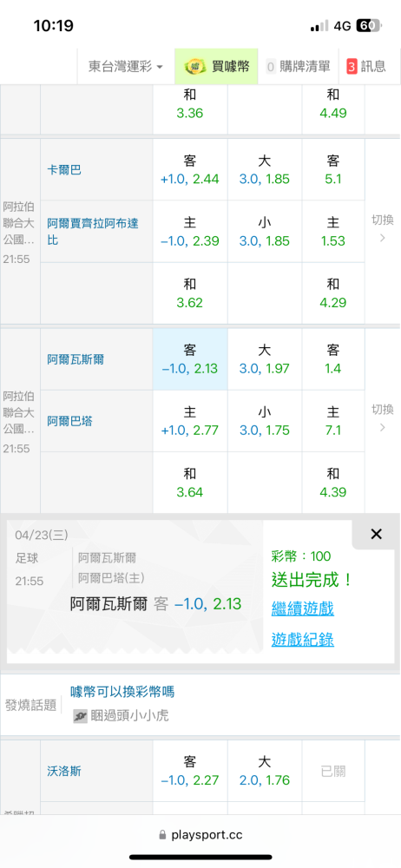Open topic 噱幣可以換彩幣嗎

(x=122, y=692)
